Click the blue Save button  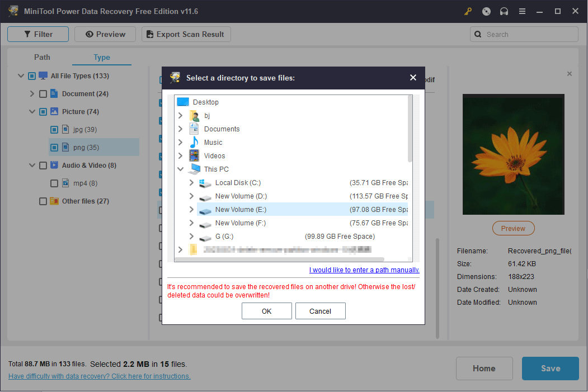[x=550, y=369]
